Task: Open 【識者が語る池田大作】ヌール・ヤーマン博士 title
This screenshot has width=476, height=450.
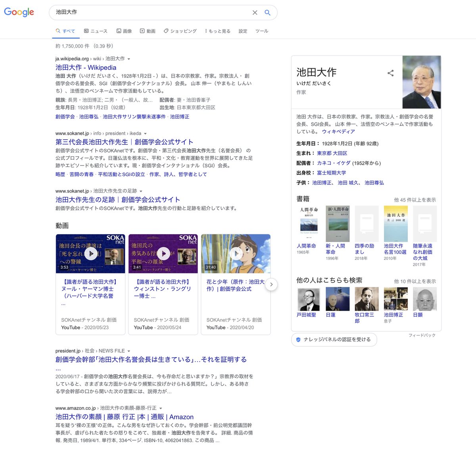Action: 89,289
